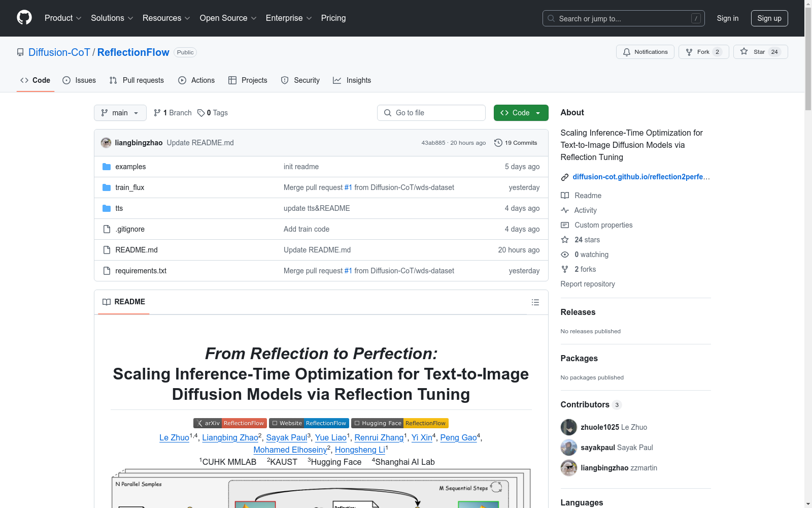Open commit hash 43ab885
This screenshot has height=508, width=812.
[x=433, y=143]
